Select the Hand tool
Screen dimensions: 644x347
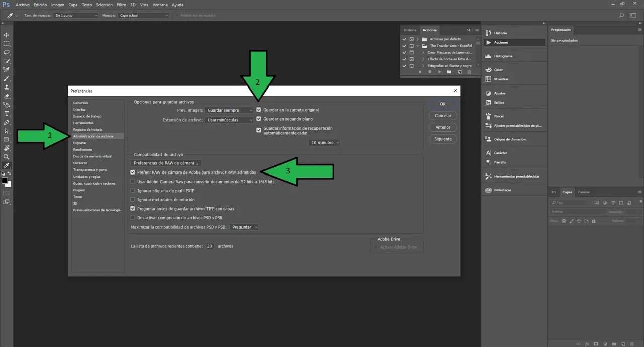click(7, 148)
